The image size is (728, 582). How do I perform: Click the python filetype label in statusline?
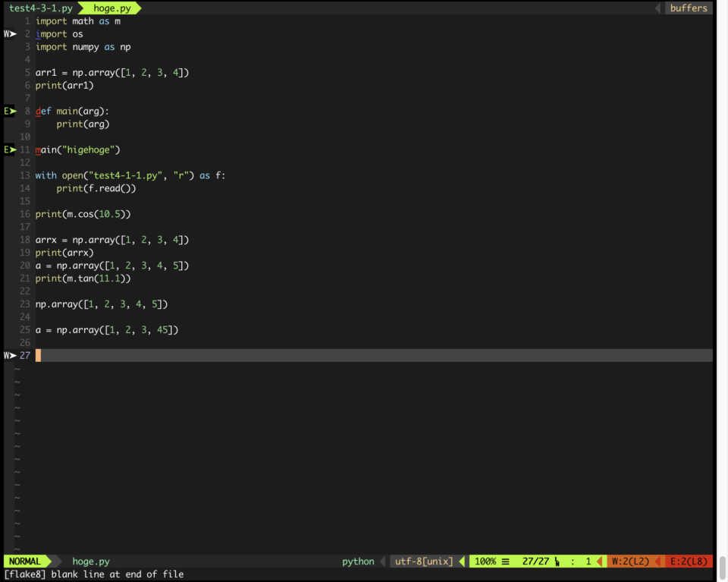pyautogui.click(x=357, y=562)
